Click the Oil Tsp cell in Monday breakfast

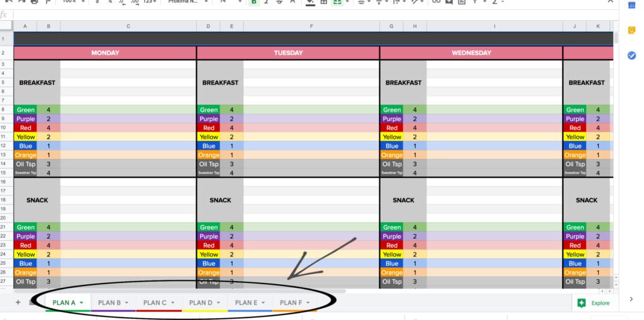[x=25, y=164]
